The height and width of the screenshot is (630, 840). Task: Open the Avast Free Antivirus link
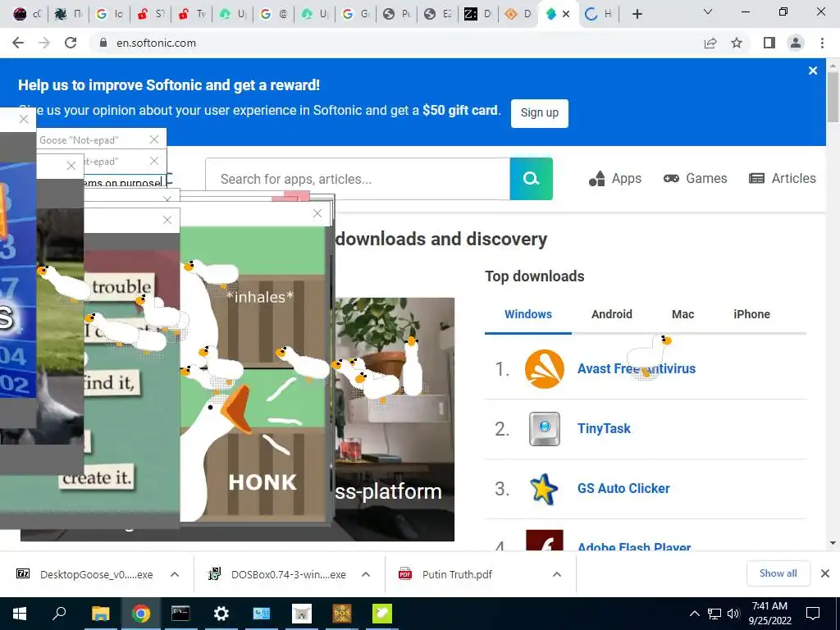click(x=637, y=369)
